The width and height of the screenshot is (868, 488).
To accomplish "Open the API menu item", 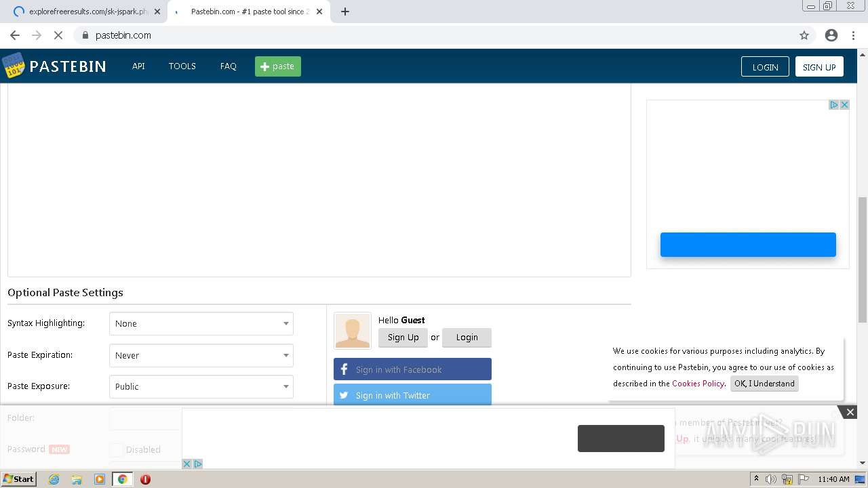I will (x=138, y=66).
